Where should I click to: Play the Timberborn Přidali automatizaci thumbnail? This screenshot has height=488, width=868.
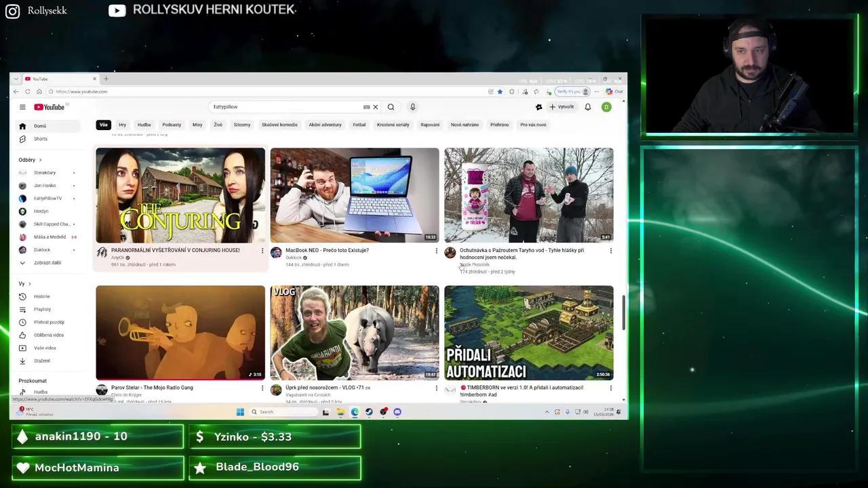[529, 333]
